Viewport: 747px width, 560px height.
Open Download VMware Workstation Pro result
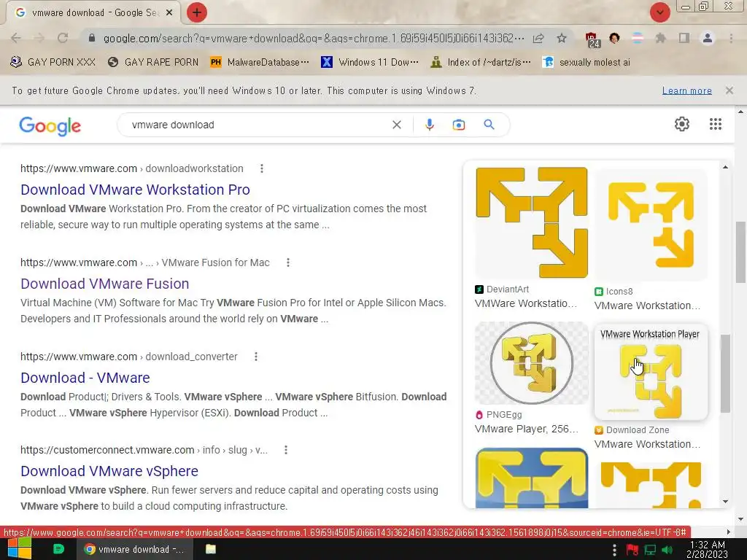(135, 190)
